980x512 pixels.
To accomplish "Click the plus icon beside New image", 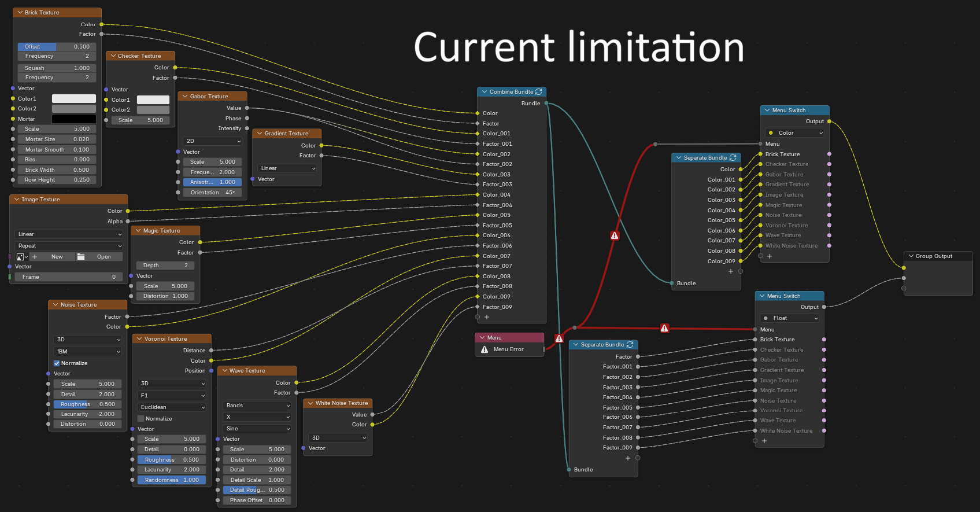I will [35, 257].
